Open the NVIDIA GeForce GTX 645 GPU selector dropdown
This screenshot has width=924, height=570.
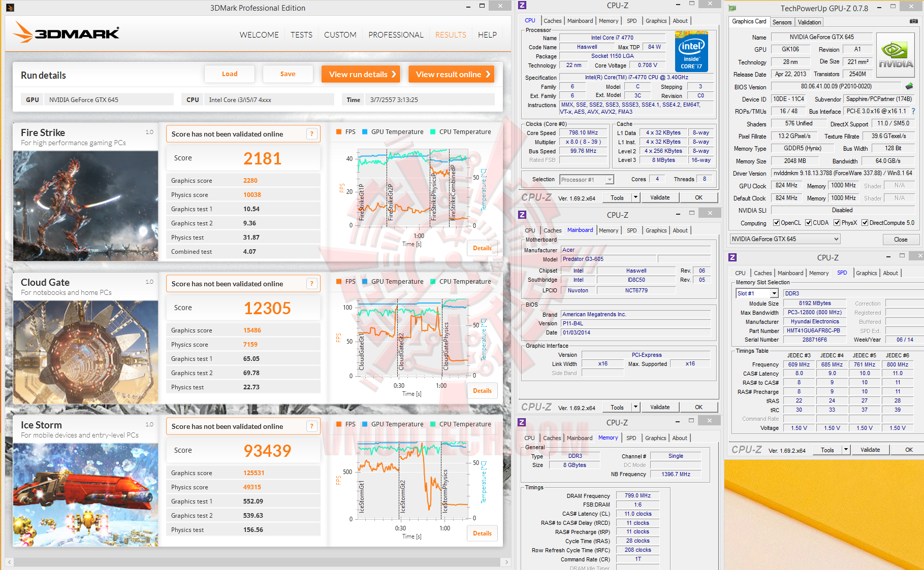click(785, 239)
